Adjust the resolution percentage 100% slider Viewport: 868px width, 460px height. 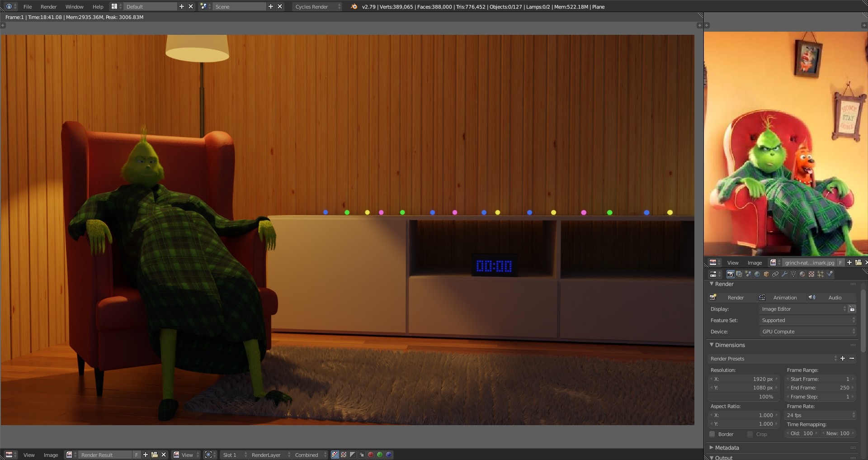click(744, 397)
